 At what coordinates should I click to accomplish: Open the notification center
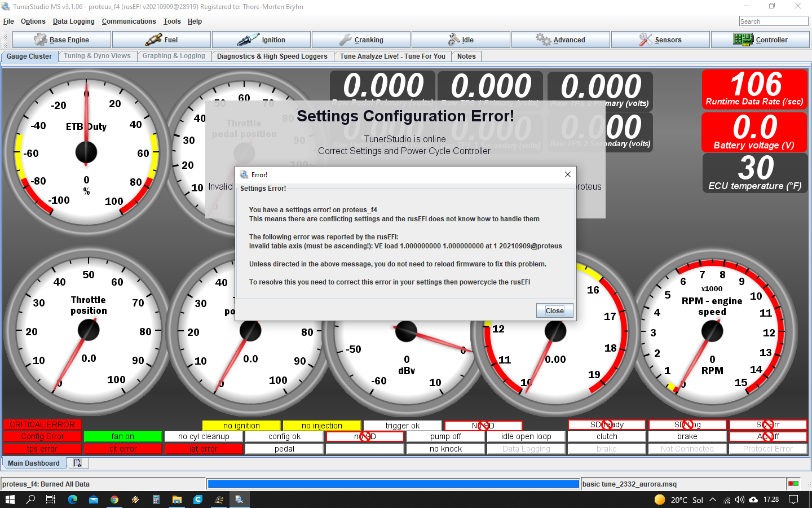click(x=793, y=500)
